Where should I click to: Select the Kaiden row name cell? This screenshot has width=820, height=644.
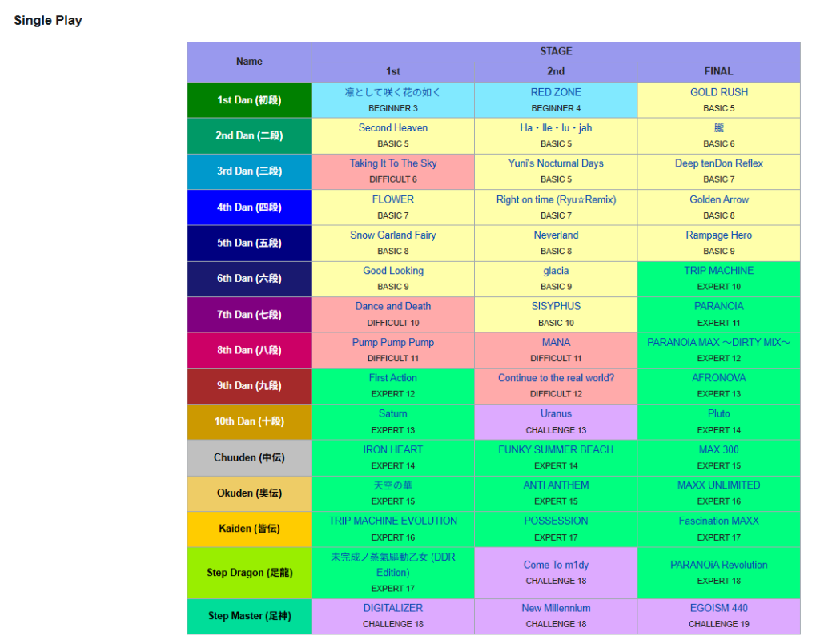click(249, 529)
